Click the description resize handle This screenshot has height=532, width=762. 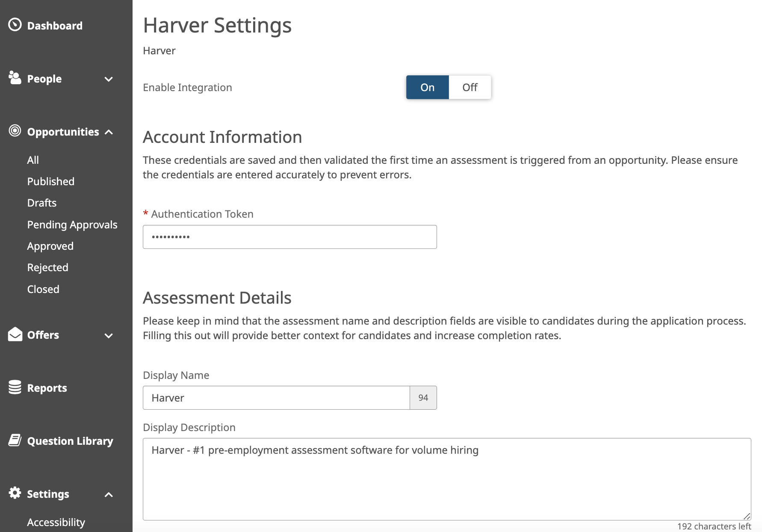pyautogui.click(x=747, y=516)
